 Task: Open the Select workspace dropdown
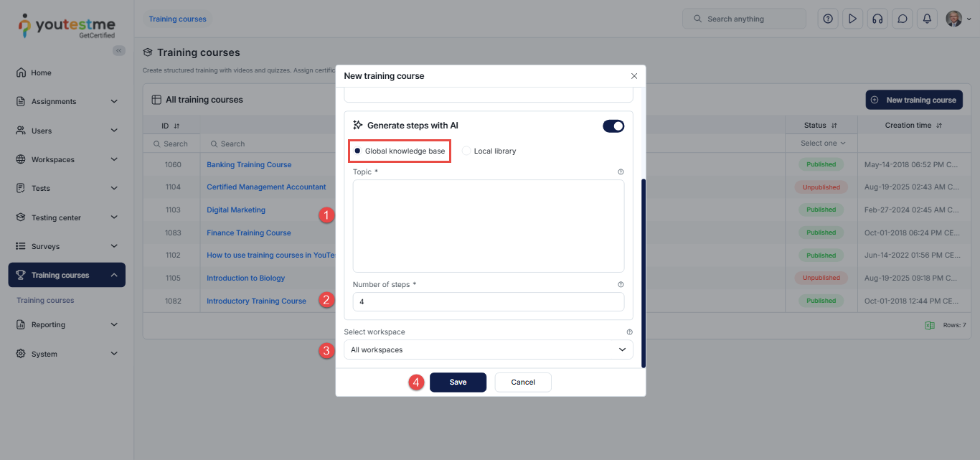pos(488,349)
